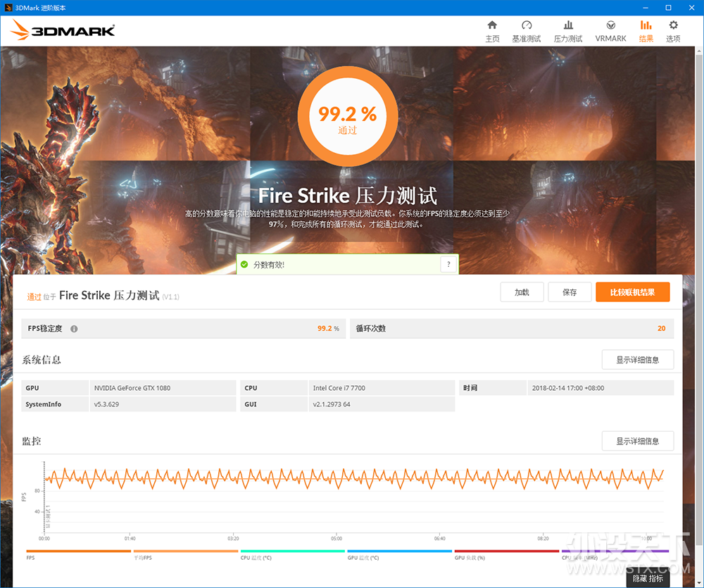
Task: Click the 循环次数 value 20
Action: [661, 328]
